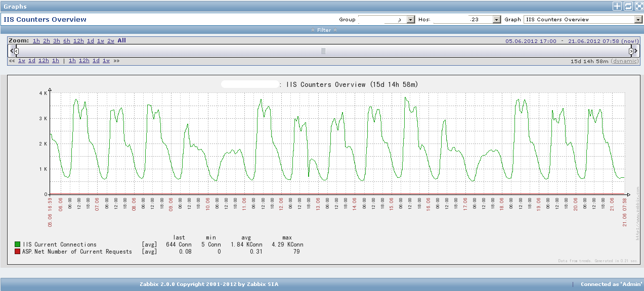Image resolution: width=644 pixels, height=291 pixels.
Task: Click ASP.Net Number of Current Requests label
Action: tap(77, 252)
